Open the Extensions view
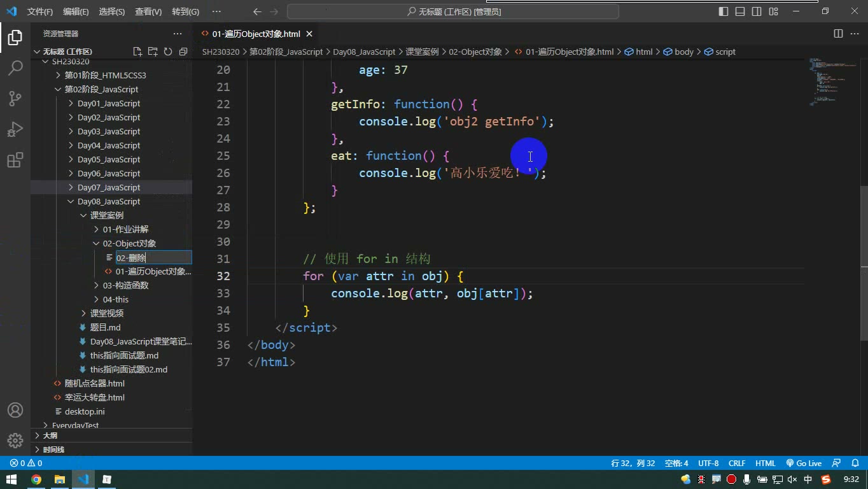868x489 pixels. point(15,160)
